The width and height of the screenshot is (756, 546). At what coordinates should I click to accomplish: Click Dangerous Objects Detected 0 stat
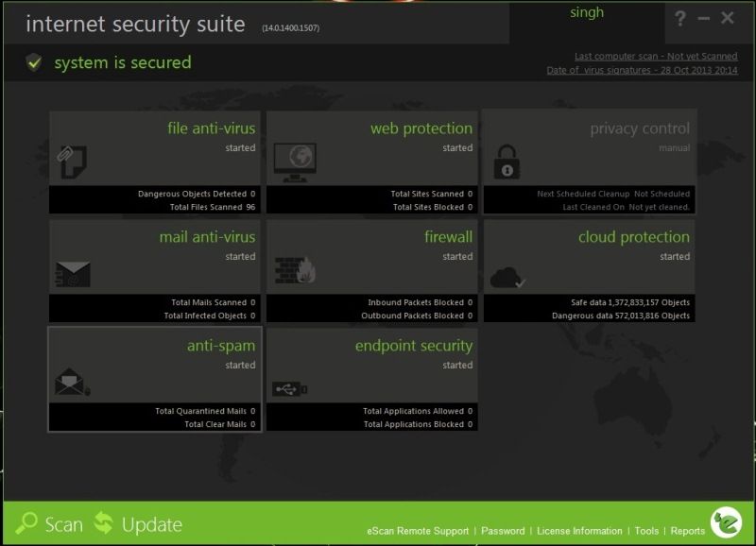point(197,194)
